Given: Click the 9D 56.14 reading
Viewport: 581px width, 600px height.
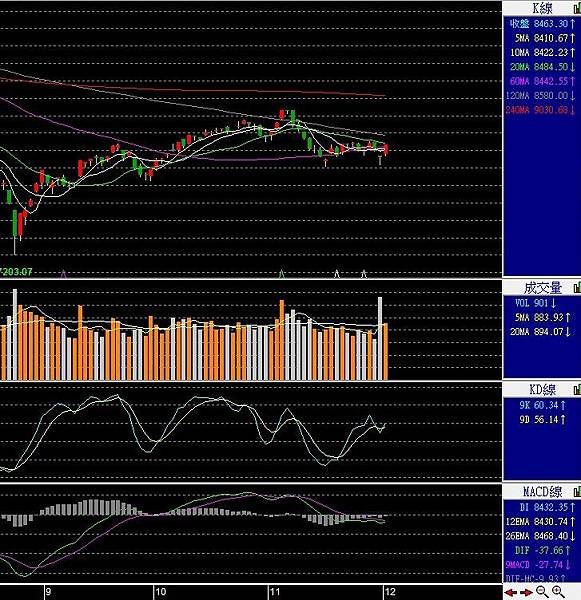Looking at the screenshot, I should click(x=544, y=420).
